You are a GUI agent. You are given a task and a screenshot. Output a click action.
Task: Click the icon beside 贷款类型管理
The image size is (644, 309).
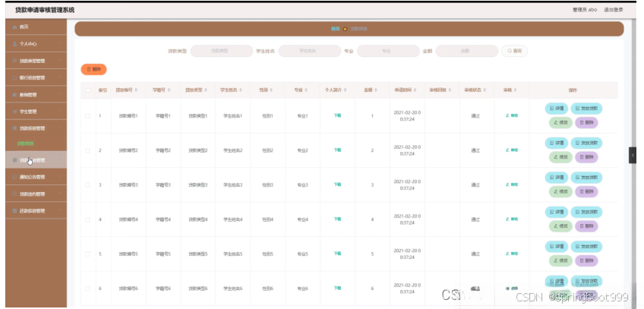coord(14,61)
